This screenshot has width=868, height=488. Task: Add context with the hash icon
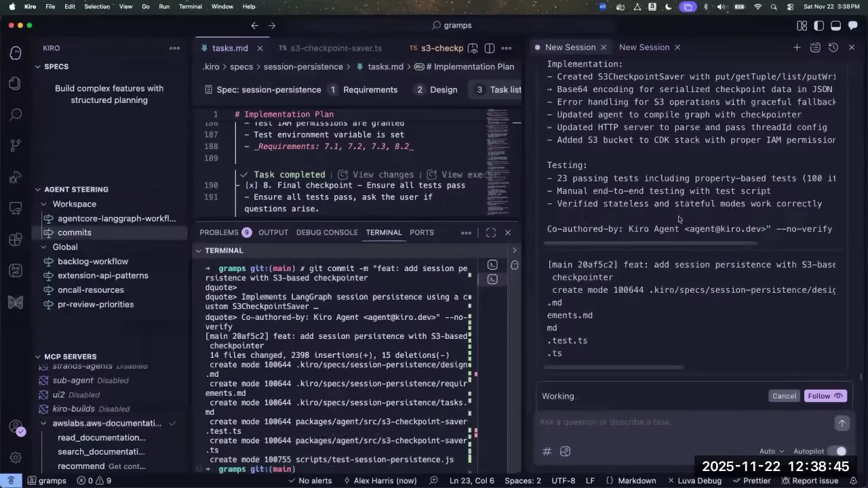click(547, 451)
